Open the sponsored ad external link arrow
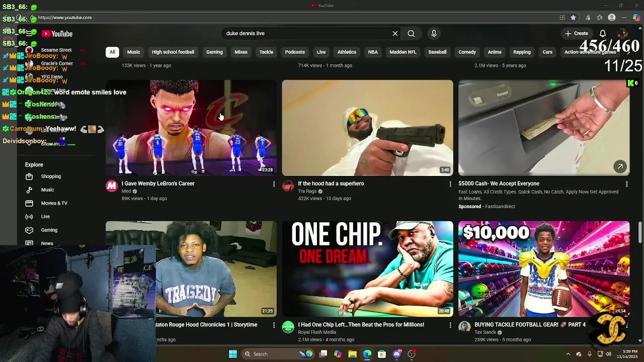Viewport: 644px width, 362px height. (620, 166)
